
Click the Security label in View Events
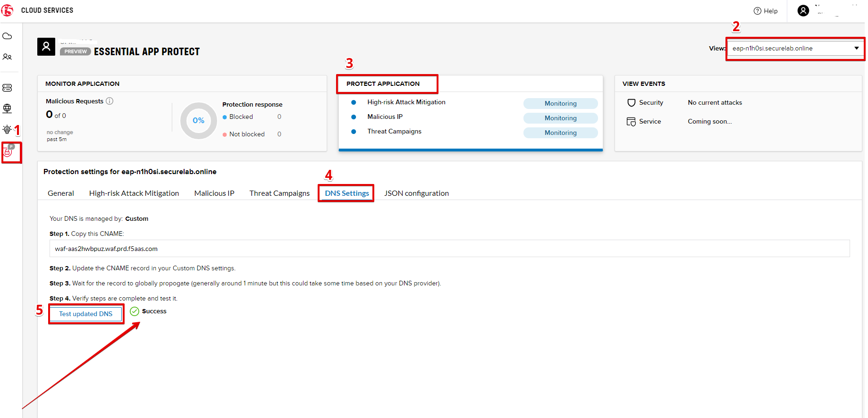point(651,102)
